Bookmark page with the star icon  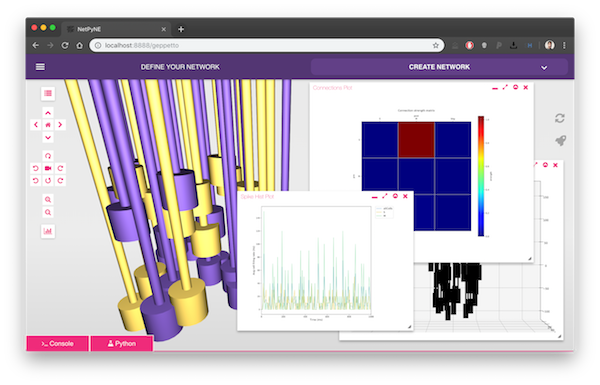435,45
